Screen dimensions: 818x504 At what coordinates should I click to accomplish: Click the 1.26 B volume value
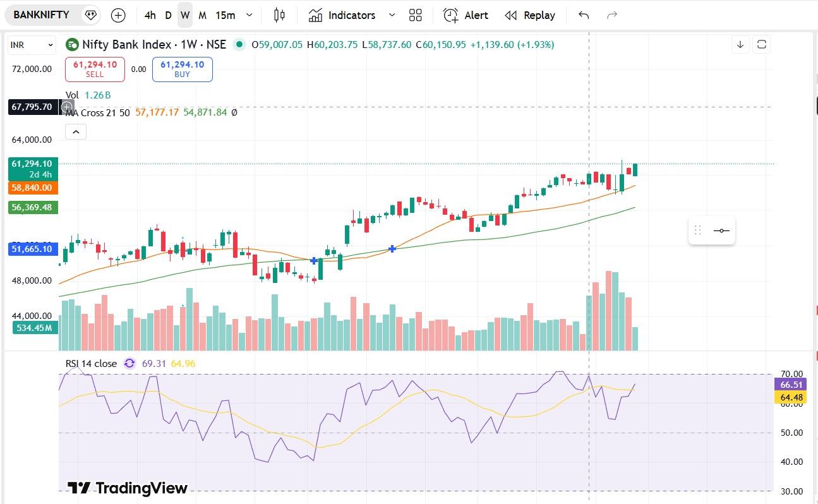tap(98, 95)
